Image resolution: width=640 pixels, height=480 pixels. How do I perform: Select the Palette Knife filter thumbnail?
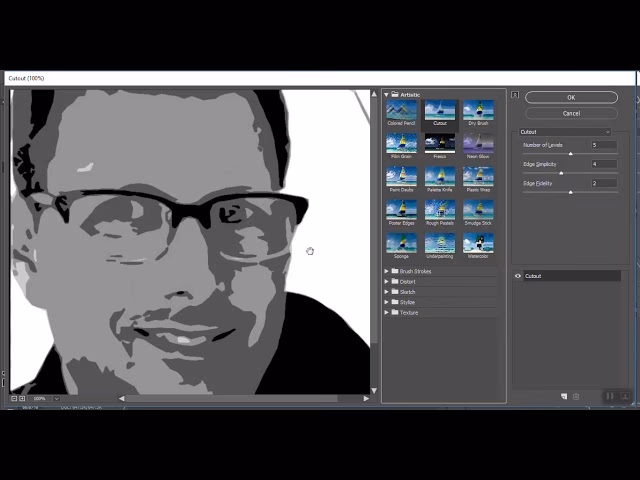coord(440,177)
